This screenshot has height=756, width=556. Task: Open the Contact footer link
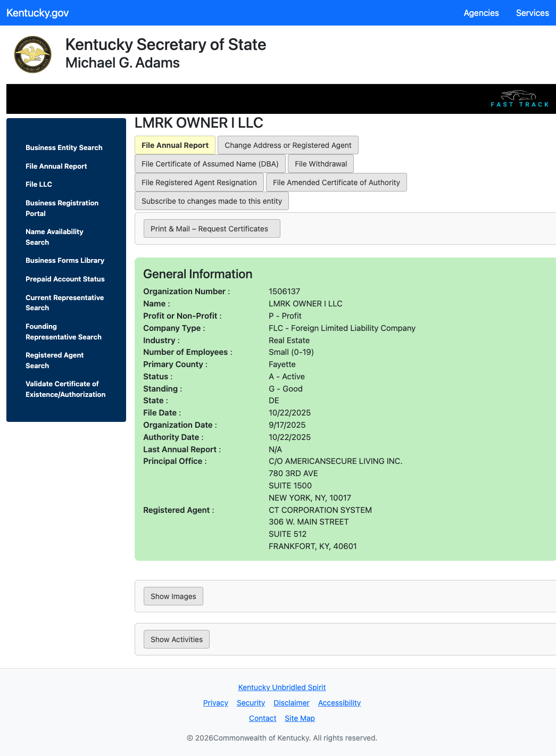point(263,718)
